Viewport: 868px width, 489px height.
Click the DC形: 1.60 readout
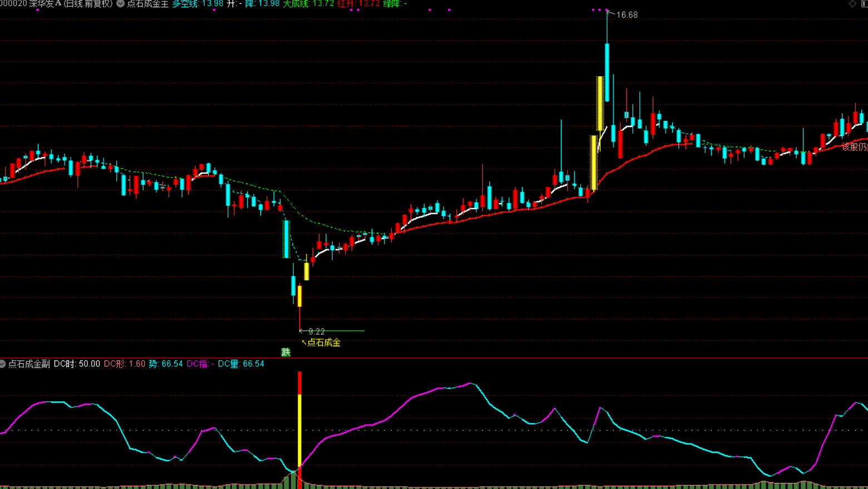tap(124, 364)
